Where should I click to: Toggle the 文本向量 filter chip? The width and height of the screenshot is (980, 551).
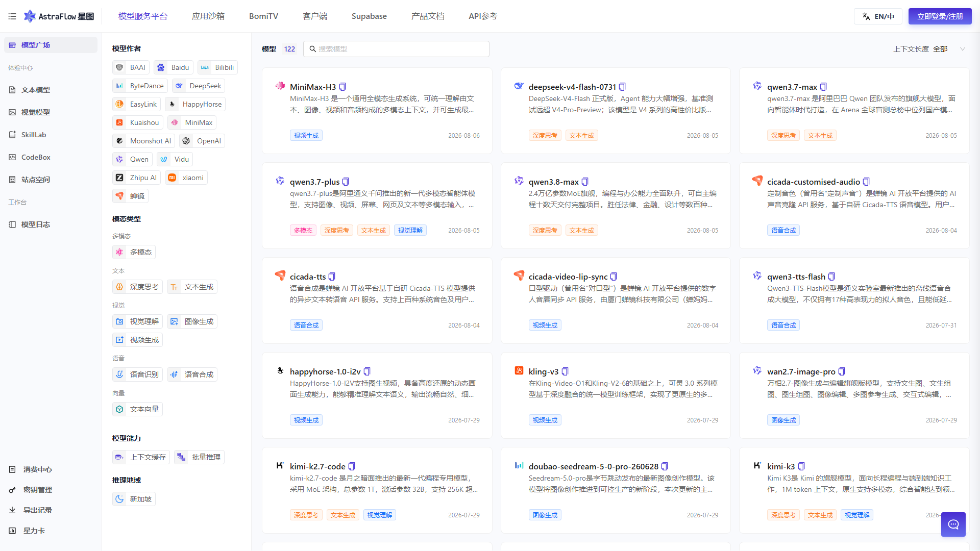(137, 409)
